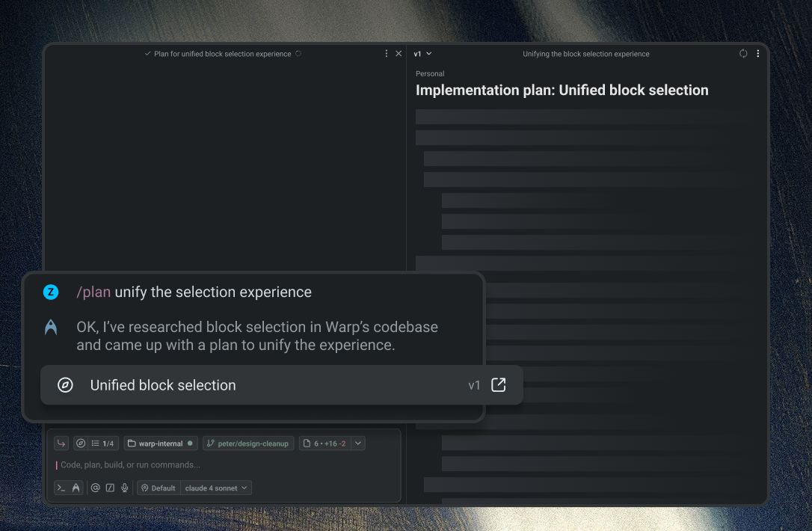Click the Default profile selector
The image size is (812, 531).
click(x=159, y=488)
